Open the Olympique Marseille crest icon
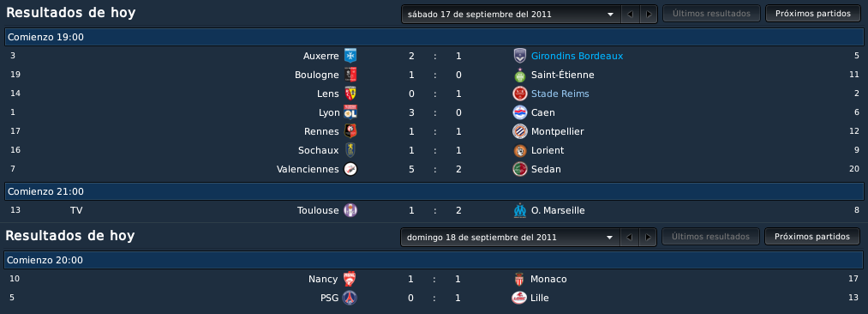This screenshot has width=868, height=314. pos(519,210)
